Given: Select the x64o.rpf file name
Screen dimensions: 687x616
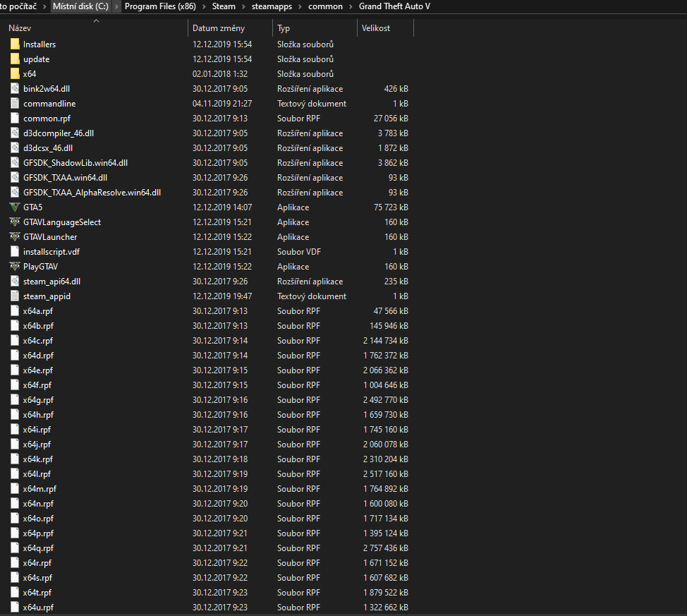Looking at the screenshot, I should (39, 519).
